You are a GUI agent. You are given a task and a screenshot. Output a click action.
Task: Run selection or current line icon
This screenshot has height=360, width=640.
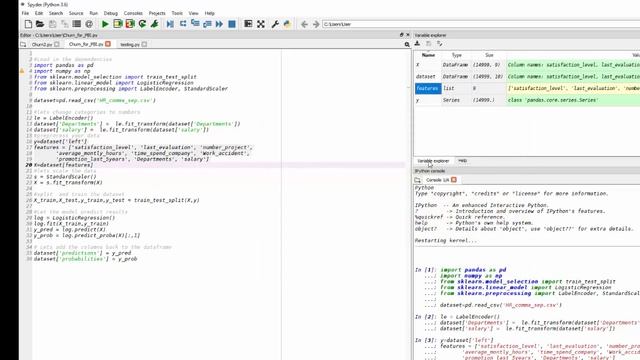coord(154,24)
